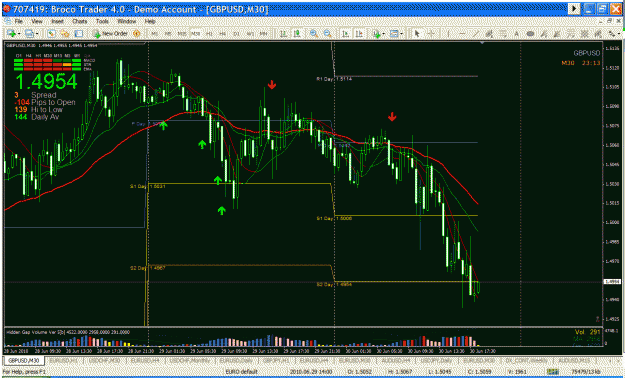This screenshot has width=625, height=378.
Task: Click the New Order button
Action: click(x=110, y=34)
